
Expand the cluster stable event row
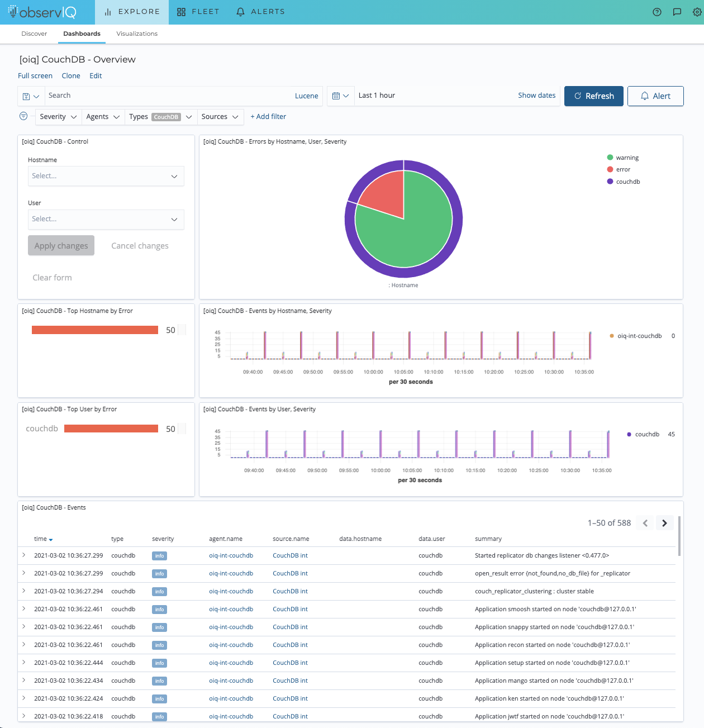pos(24,591)
